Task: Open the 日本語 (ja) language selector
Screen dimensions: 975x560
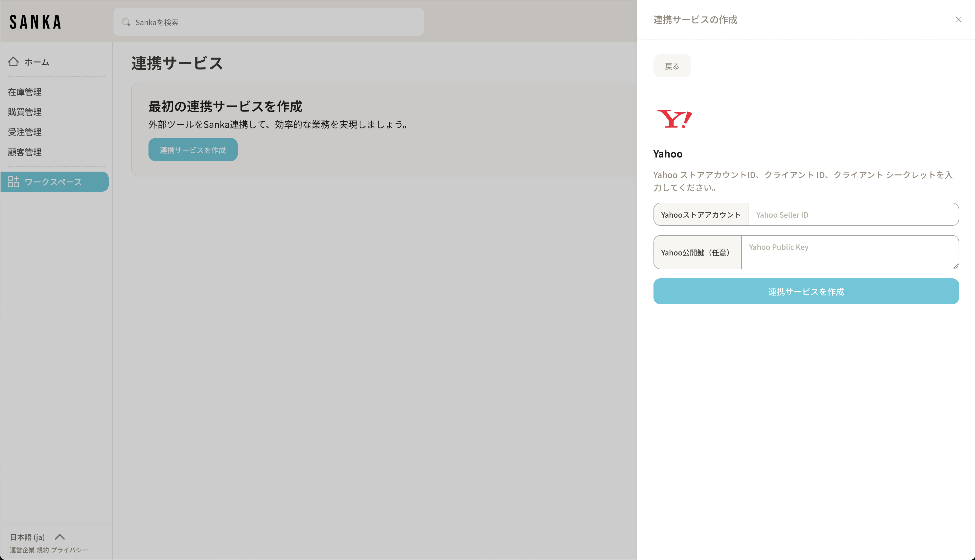Action: [x=27, y=537]
